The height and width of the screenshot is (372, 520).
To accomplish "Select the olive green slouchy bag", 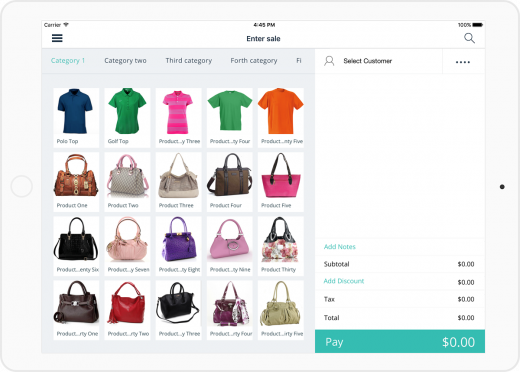I will 281,310.
